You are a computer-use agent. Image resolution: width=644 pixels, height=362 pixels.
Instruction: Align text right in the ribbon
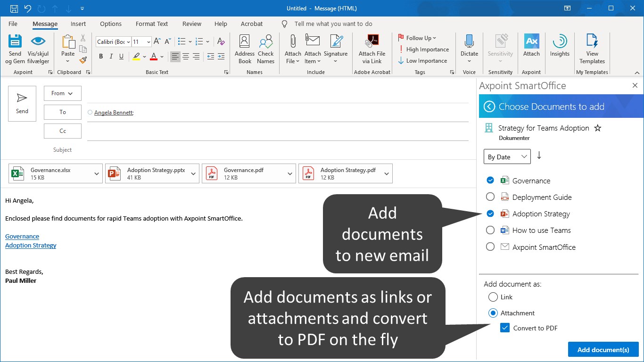[196, 57]
